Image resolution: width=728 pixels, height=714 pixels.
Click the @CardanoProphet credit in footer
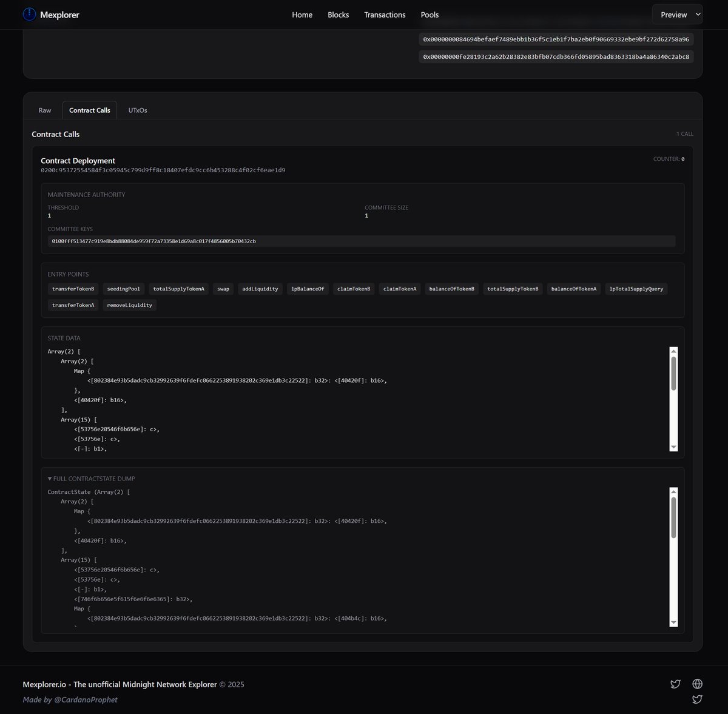[x=86, y=699]
